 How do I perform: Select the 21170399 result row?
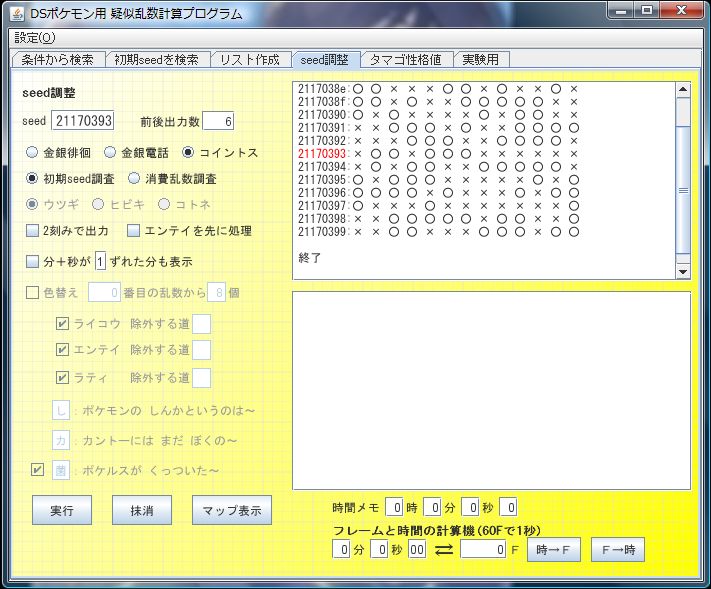click(438, 232)
